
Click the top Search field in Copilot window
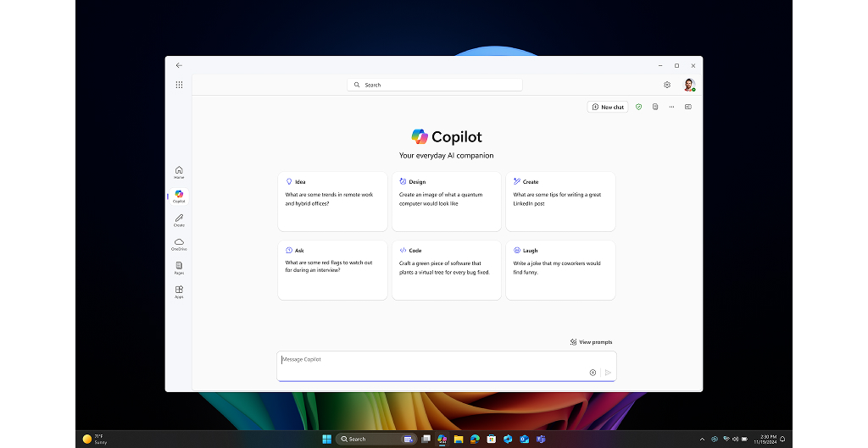[435, 85]
